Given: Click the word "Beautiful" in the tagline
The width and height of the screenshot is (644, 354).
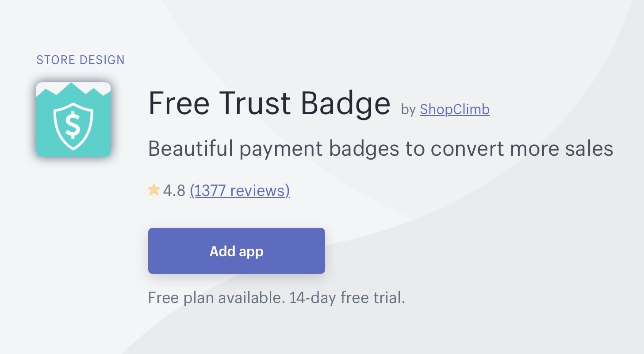Looking at the screenshot, I should (x=191, y=149).
